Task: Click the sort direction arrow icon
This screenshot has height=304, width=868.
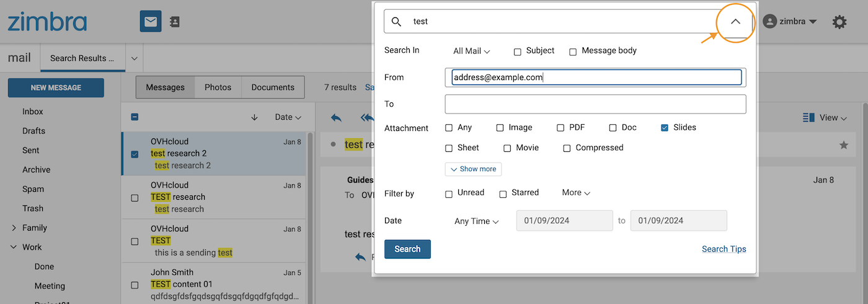Action: [254, 117]
